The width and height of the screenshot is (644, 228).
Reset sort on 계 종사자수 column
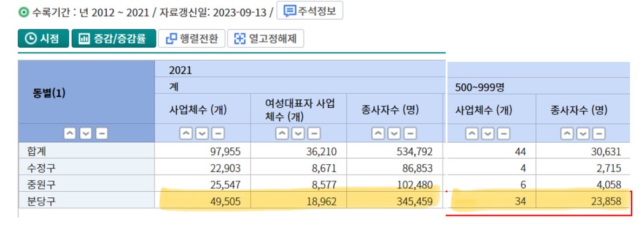pos(410,134)
